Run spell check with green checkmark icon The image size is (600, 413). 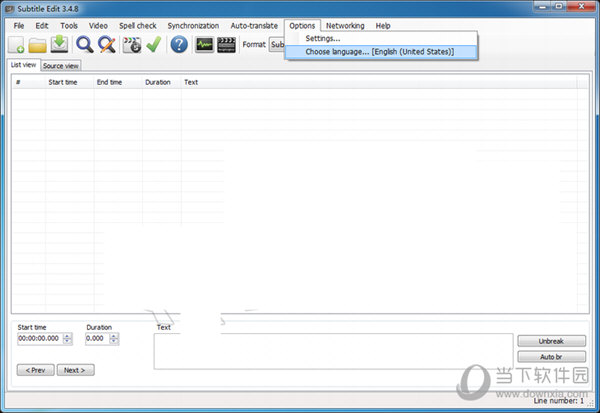(x=154, y=44)
